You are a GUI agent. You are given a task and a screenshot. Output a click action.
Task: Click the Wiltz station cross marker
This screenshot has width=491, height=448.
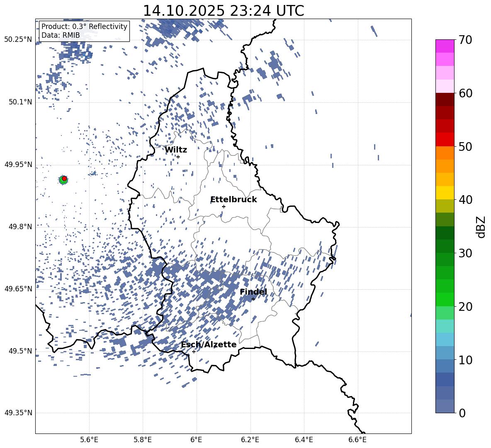point(178,157)
